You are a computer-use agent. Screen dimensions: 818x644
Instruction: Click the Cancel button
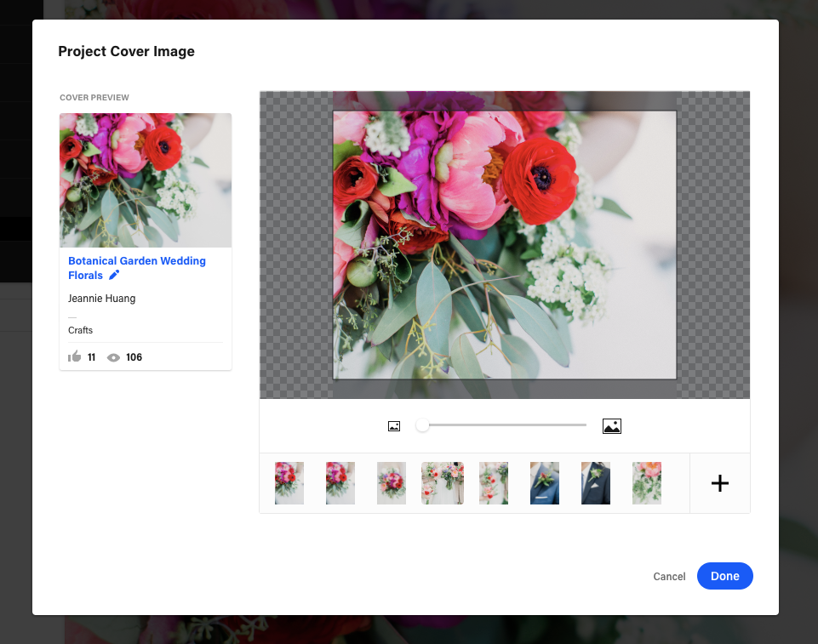click(669, 576)
